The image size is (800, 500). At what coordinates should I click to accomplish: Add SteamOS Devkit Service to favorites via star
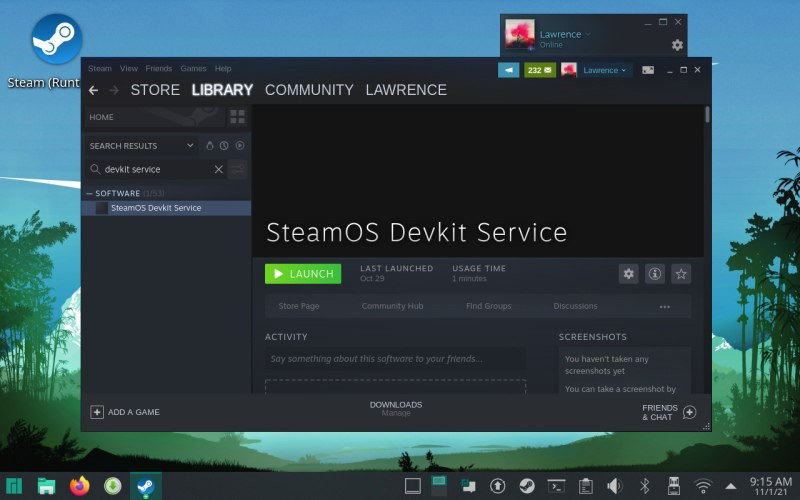point(681,274)
